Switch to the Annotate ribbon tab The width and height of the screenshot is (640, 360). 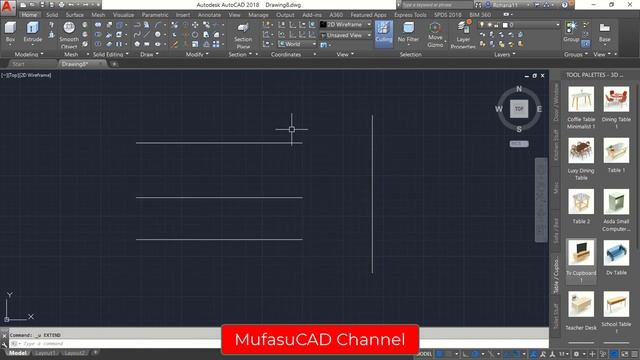(209, 15)
